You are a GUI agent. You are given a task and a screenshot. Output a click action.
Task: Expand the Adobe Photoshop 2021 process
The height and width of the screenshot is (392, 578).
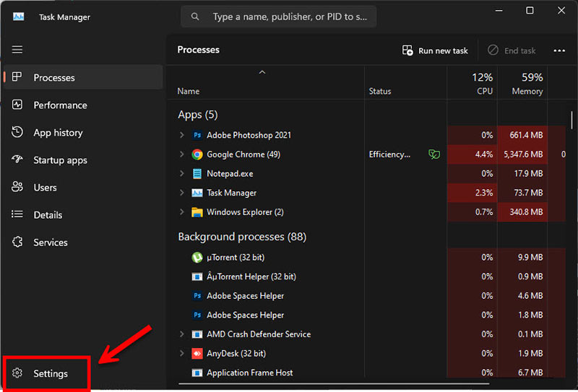pyautogui.click(x=182, y=135)
